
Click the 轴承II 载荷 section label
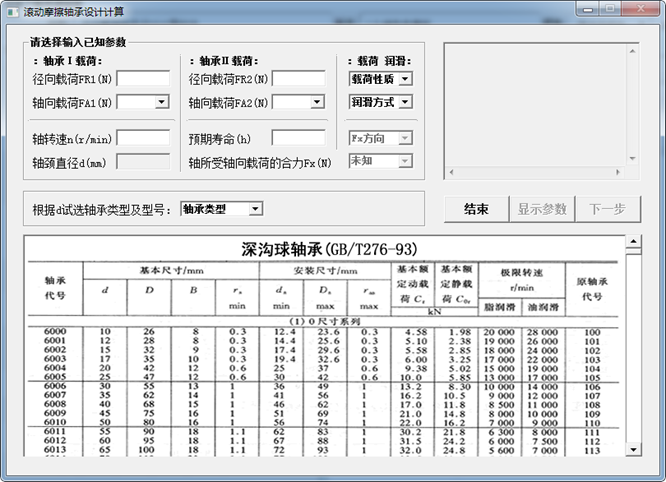click(224, 61)
